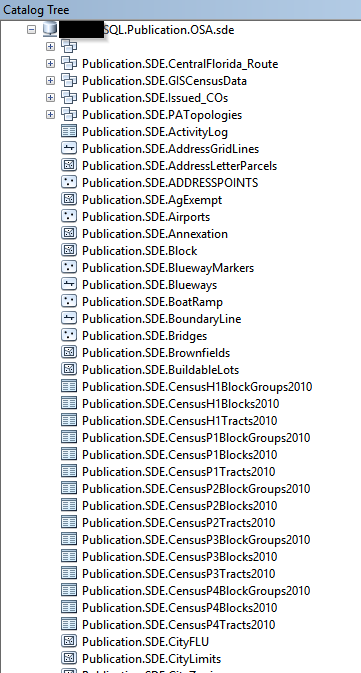Click the BoundaryLine line feature icon
The width and height of the screenshot is (361, 673).
(x=69, y=318)
